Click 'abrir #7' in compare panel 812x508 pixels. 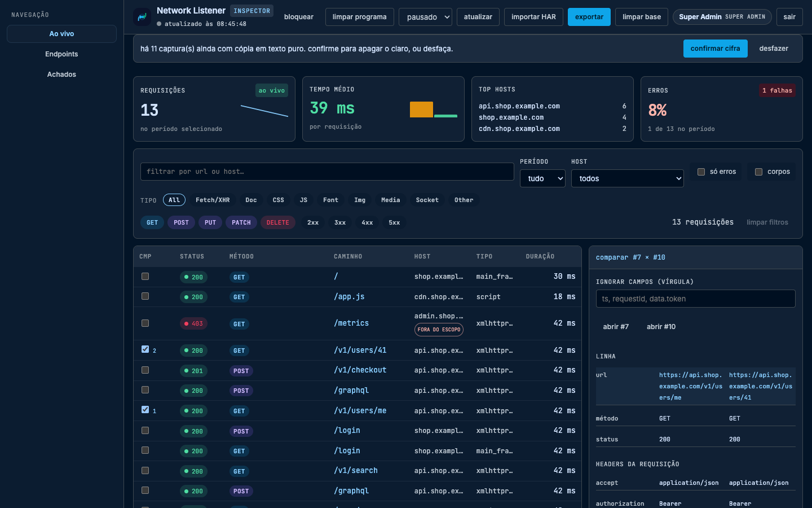tap(616, 327)
